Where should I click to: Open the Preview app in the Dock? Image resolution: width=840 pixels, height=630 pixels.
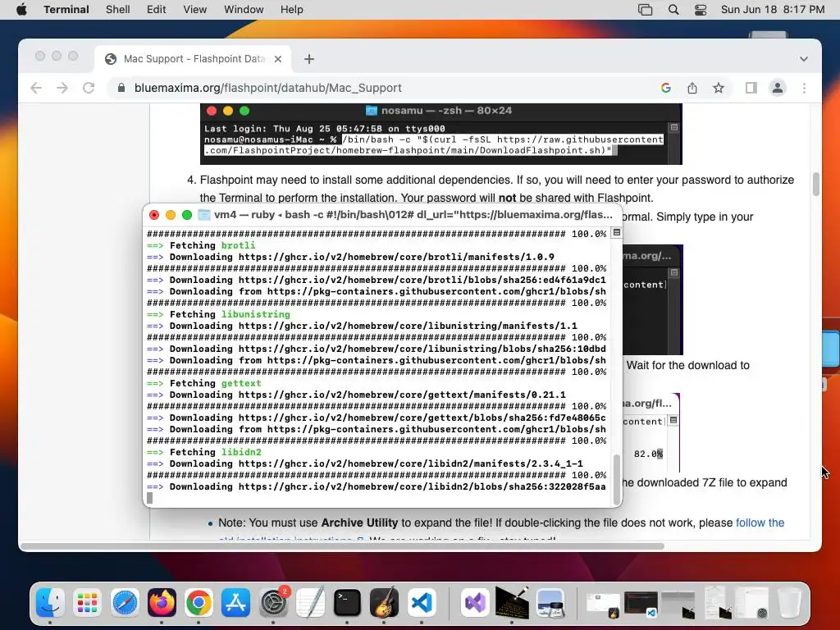(550, 602)
